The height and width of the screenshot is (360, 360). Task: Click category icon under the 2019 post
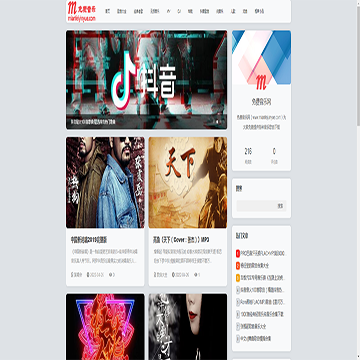click(x=72, y=275)
